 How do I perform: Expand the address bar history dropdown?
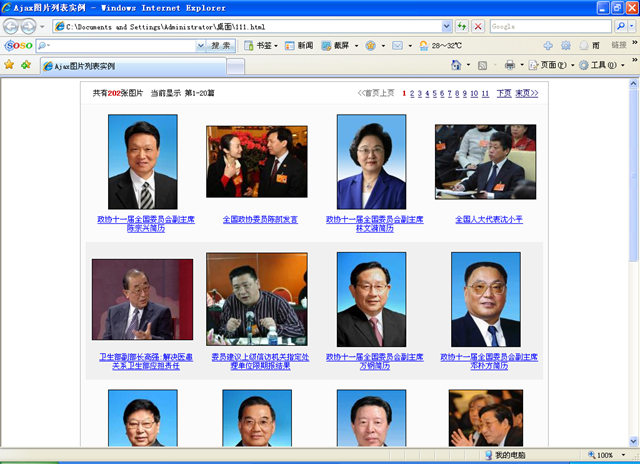[447, 27]
